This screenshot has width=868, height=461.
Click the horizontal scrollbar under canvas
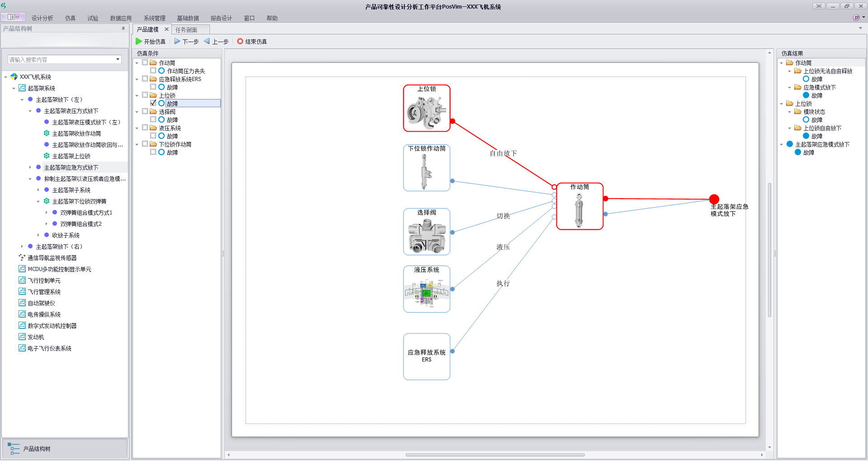pyautogui.click(x=495, y=455)
